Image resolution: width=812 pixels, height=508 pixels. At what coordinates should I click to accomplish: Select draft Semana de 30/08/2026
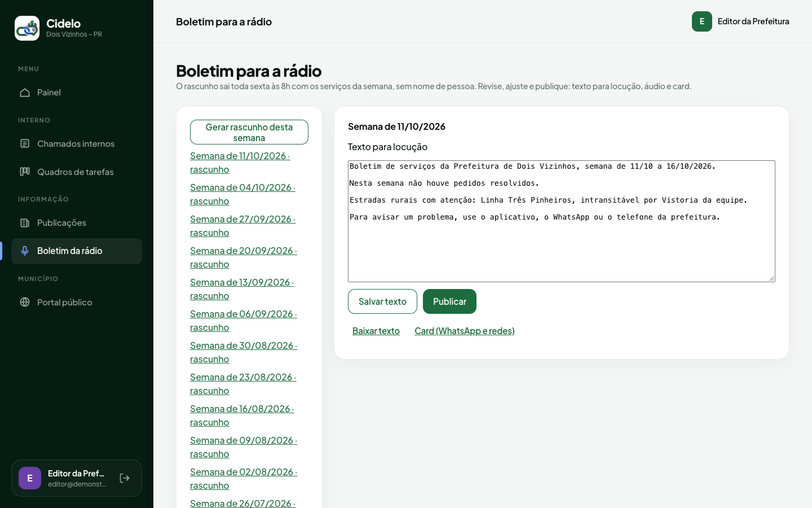pyautogui.click(x=244, y=352)
